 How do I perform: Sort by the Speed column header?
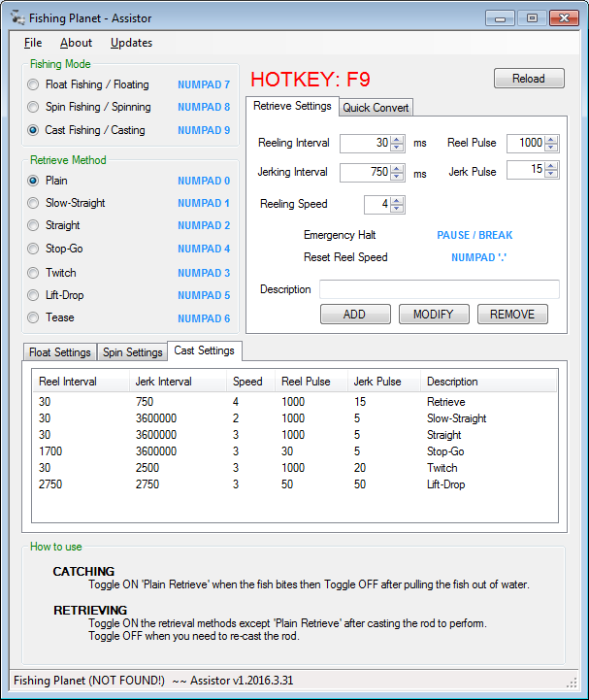[250, 382]
